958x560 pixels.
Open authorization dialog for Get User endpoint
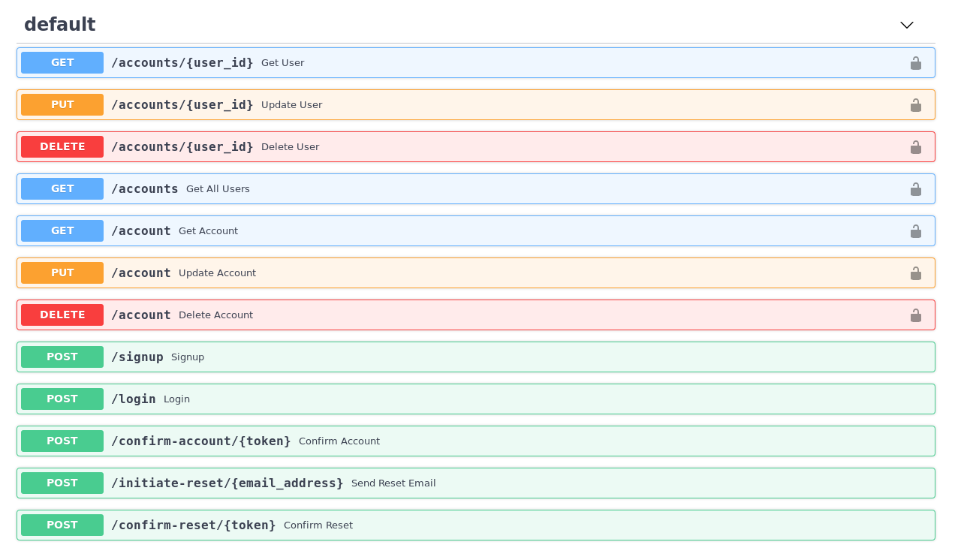coord(916,63)
